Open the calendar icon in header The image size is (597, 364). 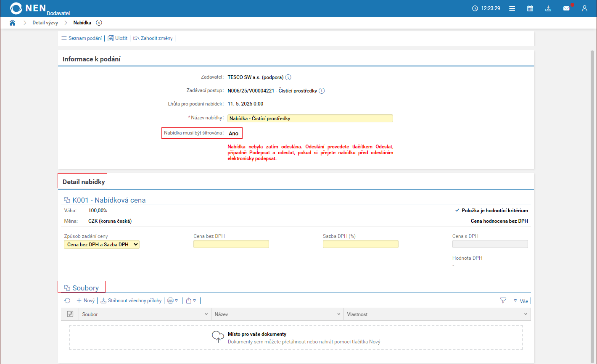tap(530, 8)
